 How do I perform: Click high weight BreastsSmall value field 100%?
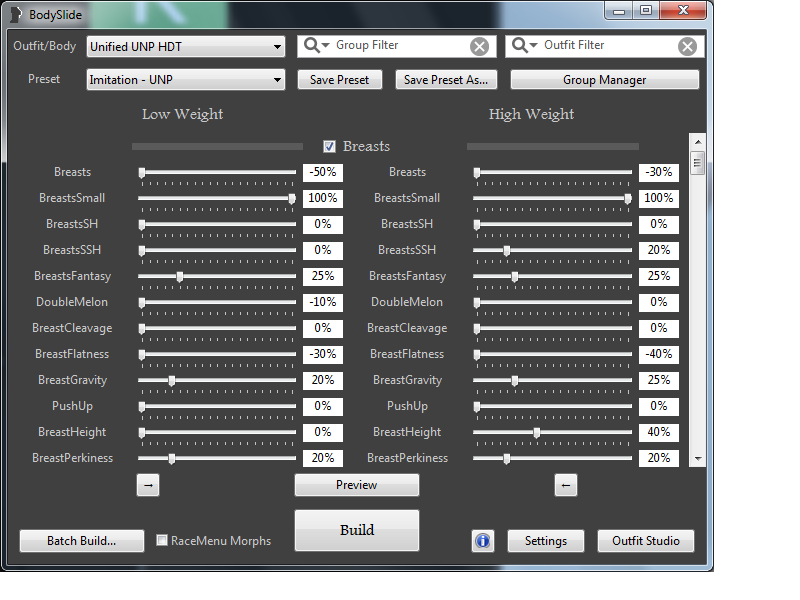click(x=659, y=198)
